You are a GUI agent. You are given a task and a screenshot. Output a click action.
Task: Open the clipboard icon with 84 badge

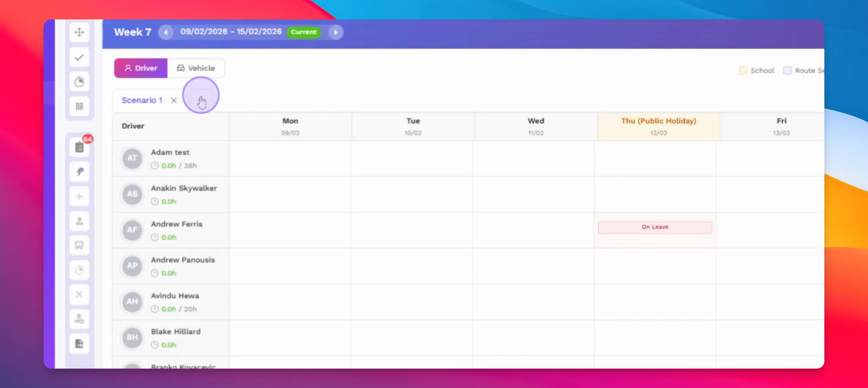(79, 147)
